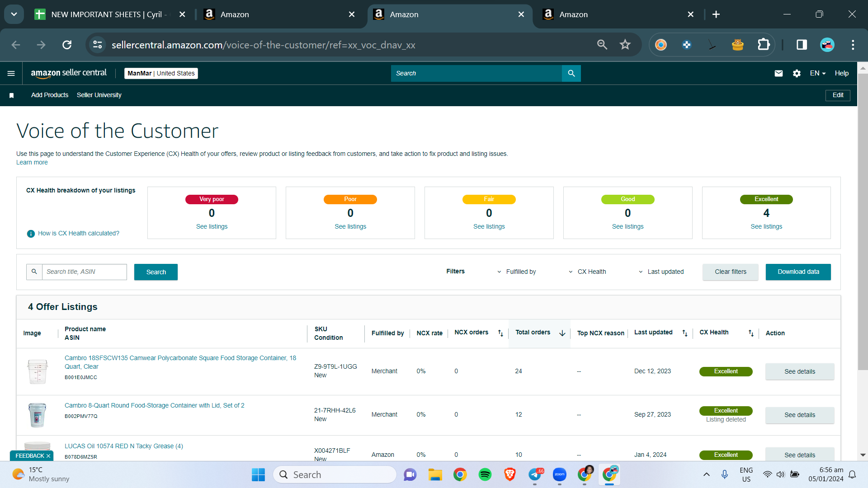Open the LUCAS Oil Tacky Grease product link

tap(124, 446)
